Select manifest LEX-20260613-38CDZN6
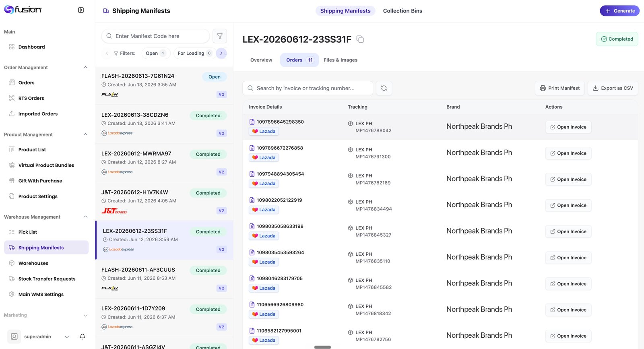 (164, 124)
